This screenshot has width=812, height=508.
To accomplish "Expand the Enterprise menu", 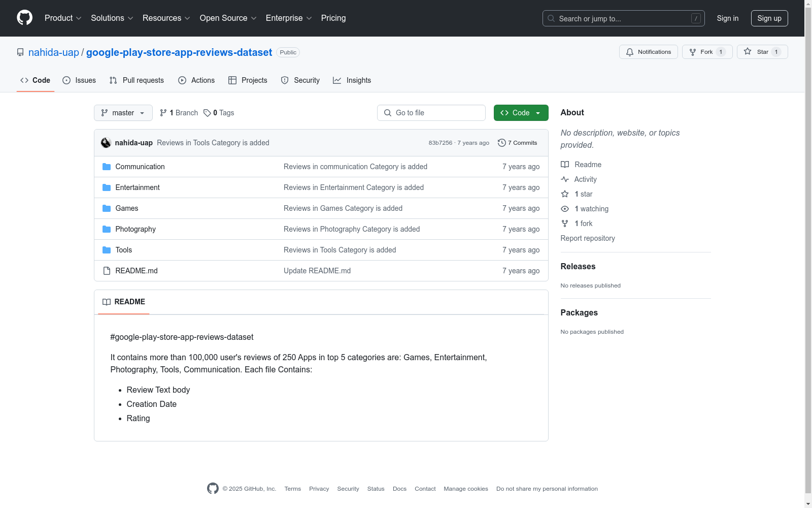I will tap(289, 18).
